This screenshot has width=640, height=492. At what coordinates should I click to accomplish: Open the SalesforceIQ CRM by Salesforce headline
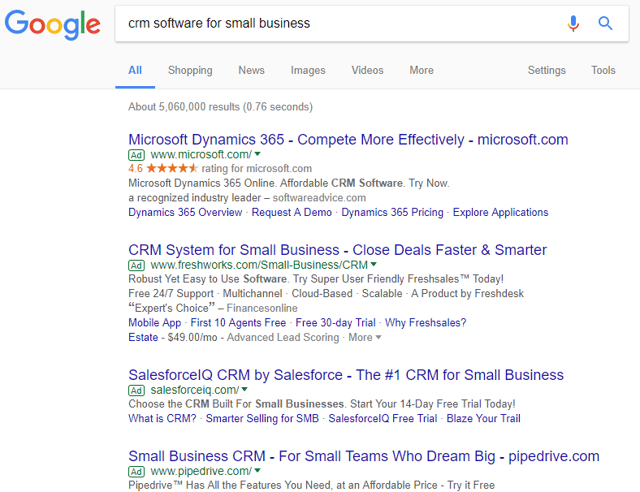346,375
